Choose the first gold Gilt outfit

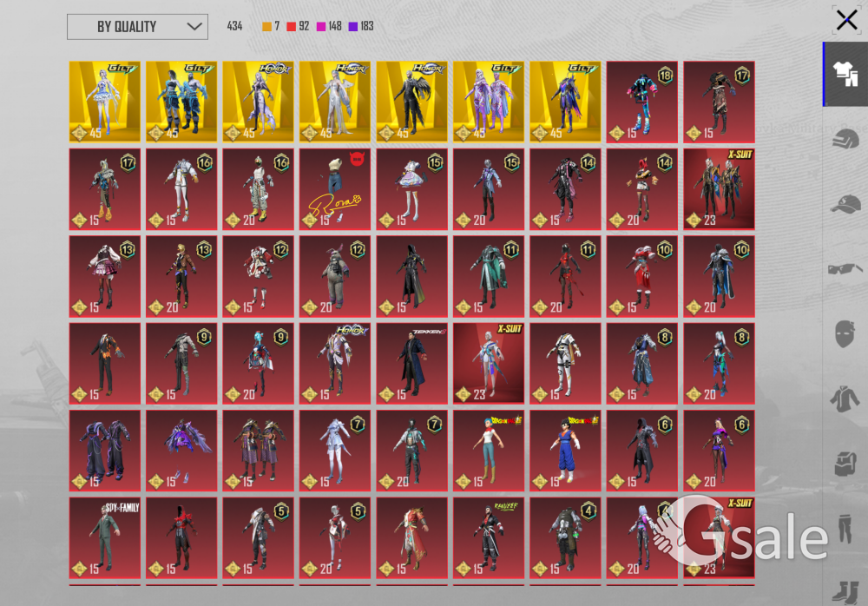pos(105,102)
